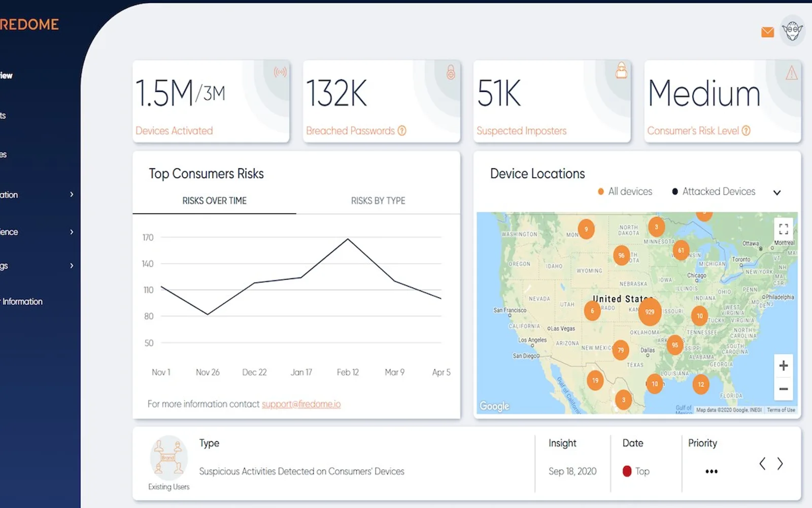Click Suspicious Activities Detected on Consumers' Devices
This screenshot has width=812, height=508.
[x=301, y=471]
